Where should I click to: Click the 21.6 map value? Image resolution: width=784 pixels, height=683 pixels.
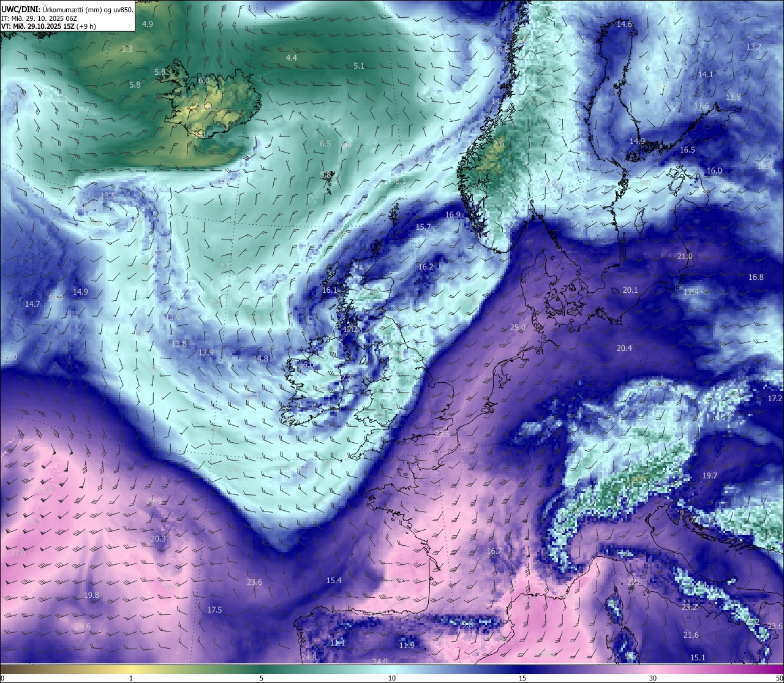[691, 635]
